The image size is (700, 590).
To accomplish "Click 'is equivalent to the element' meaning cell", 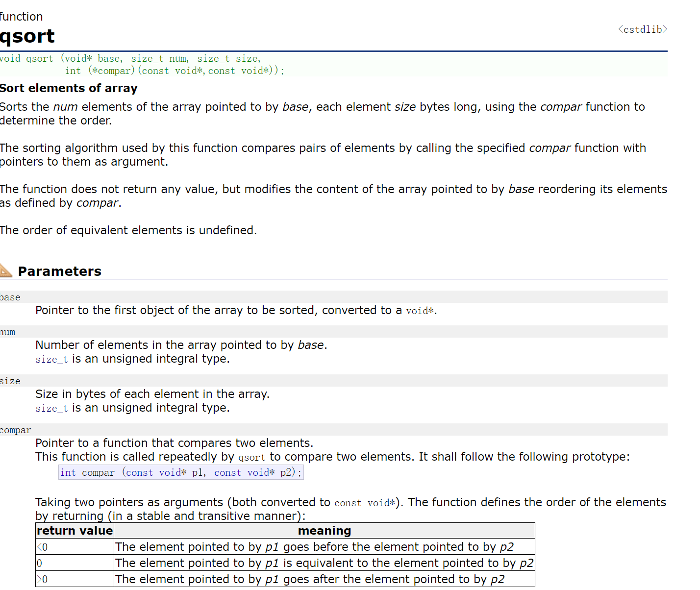I will [x=325, y=563].
